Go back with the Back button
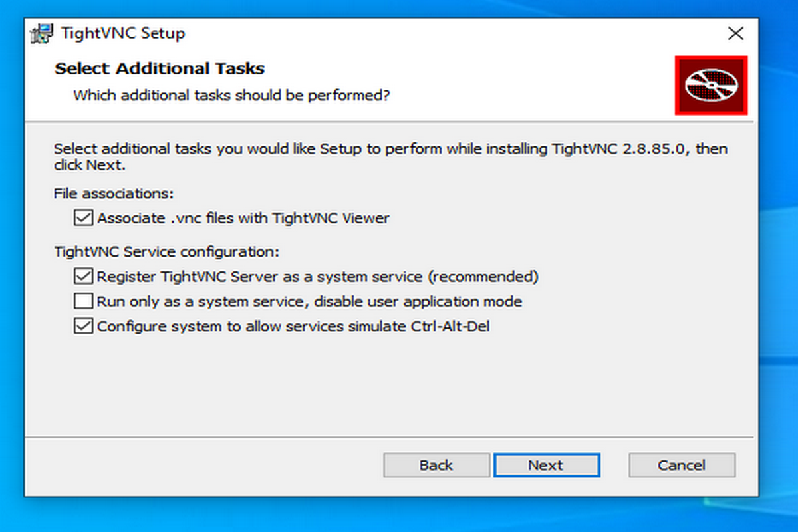This screenshot has height=532, width=798. pos(436,465)
